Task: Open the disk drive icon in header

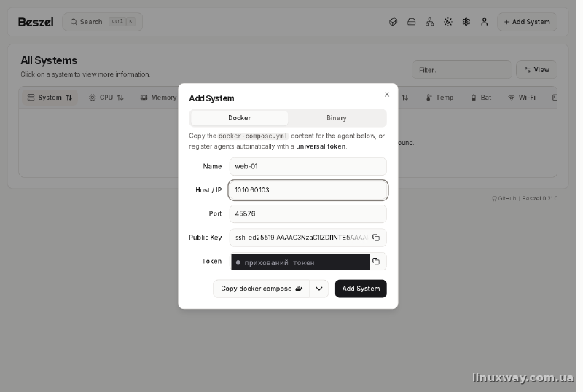Action: pyautogui.click(x=411, y=22)
